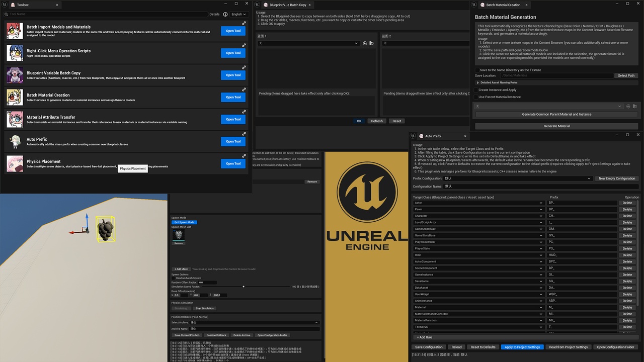Screen dimensions: 644x362
Task: Click the link icon on Material Attribute Transfer row
Action: click(x=244, y=112)
